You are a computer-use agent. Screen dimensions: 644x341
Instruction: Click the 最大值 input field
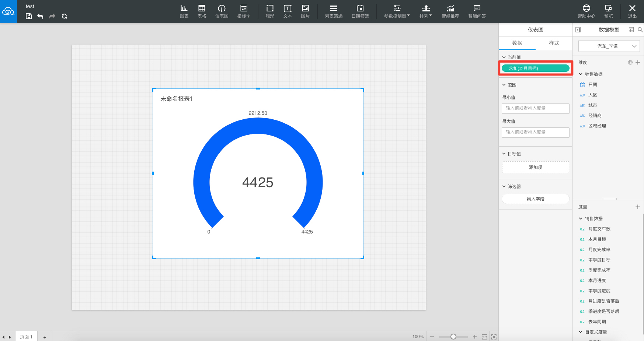coord(536,132)
